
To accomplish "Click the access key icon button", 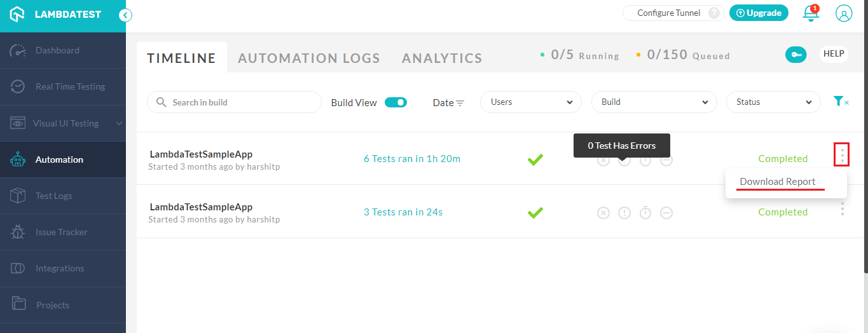I will tap(796, 55).
